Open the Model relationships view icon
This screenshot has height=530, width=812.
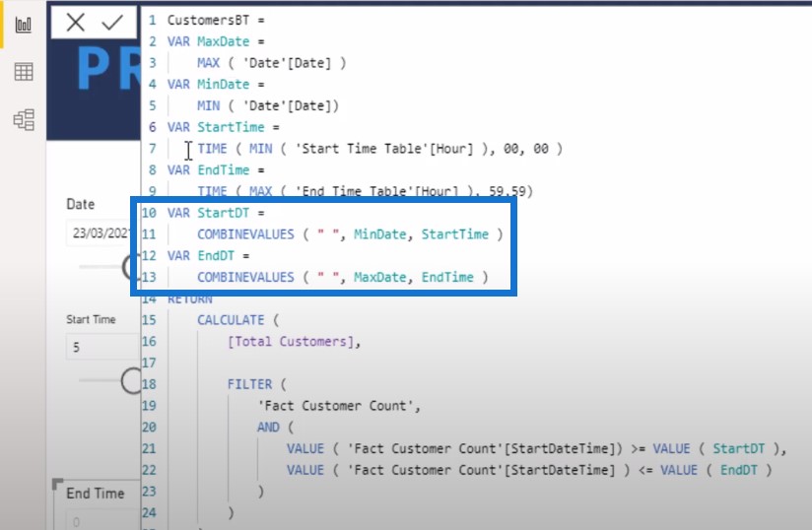(x=24, y=119)
